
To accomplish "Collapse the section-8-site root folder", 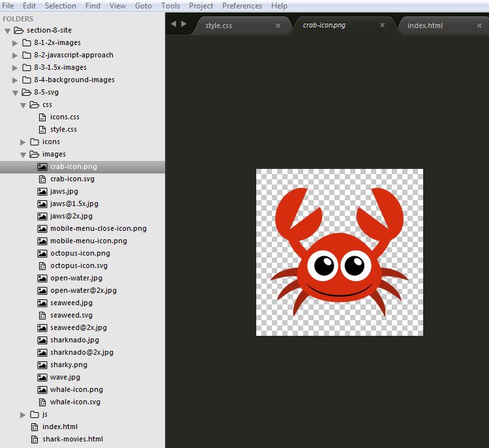I will (7, 31).
